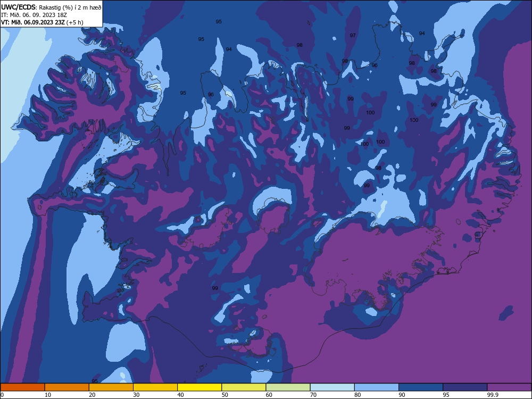Choose the 30–40 golden yellow legend swatch
This screenshot has width=532, height=399.
(155, 387)
